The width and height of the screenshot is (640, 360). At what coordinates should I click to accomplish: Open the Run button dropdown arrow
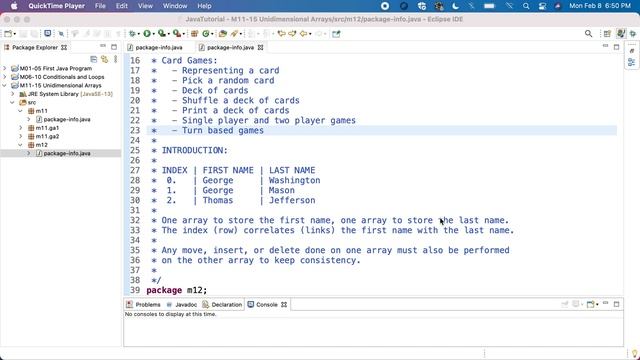pyautogui.click(x=154, y=34)
